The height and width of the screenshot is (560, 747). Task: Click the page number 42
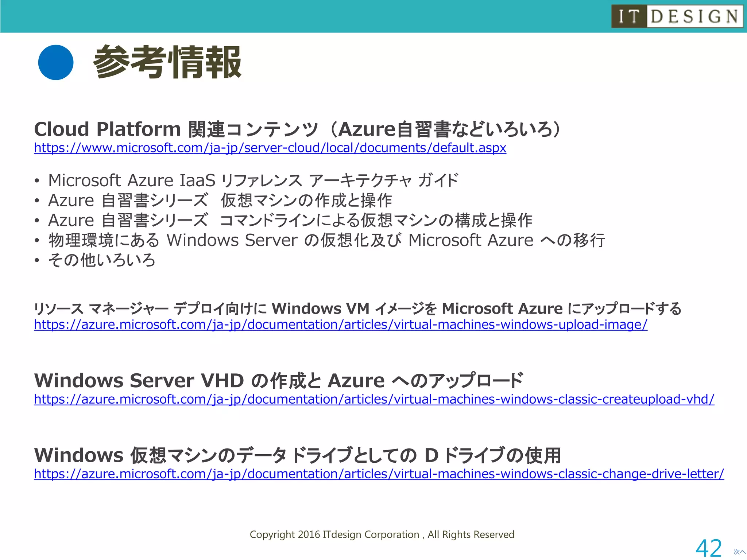click(709, 548)
